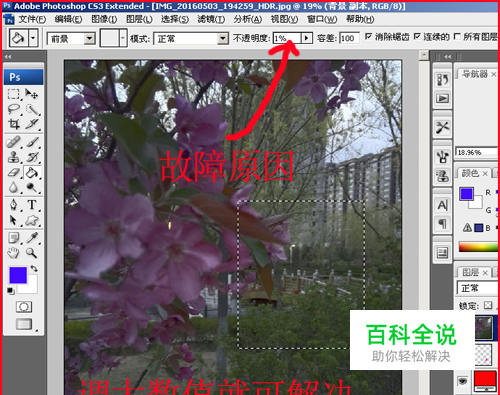The width and height of the screenshot is (500, 395).
Task: Select the Dodge tool
Action: tap(32, 188)
